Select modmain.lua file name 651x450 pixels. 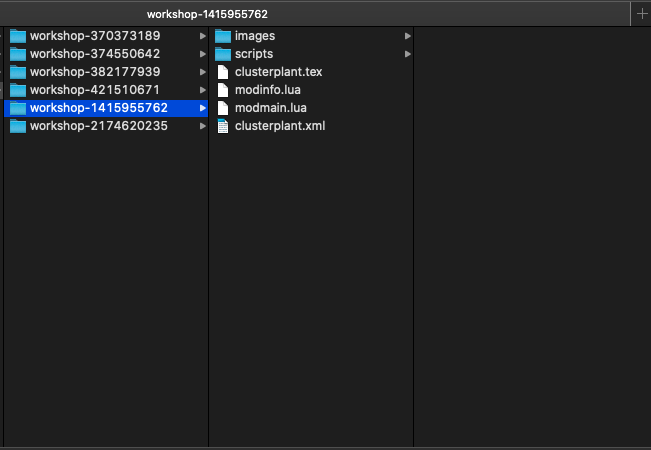(x=271, y=108)
